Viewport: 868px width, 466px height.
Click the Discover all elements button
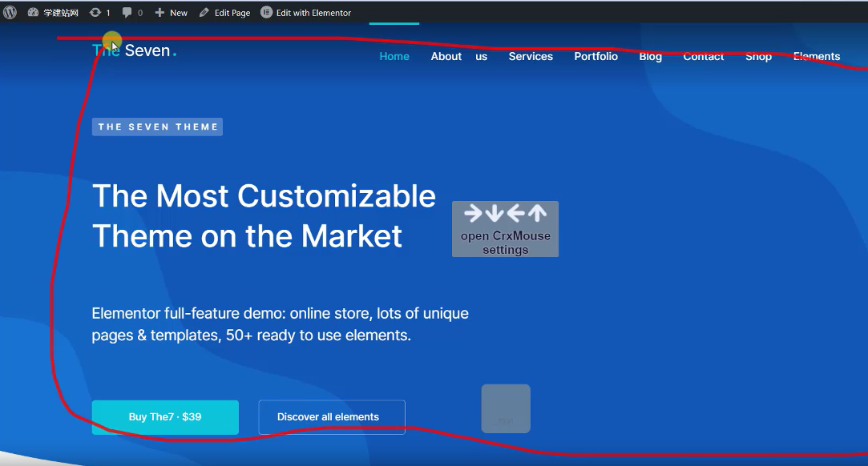pos(332,417)
